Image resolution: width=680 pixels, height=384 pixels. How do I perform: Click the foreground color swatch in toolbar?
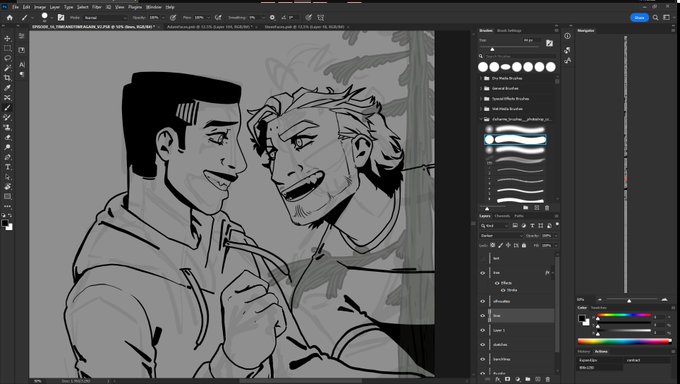(5, 223)
